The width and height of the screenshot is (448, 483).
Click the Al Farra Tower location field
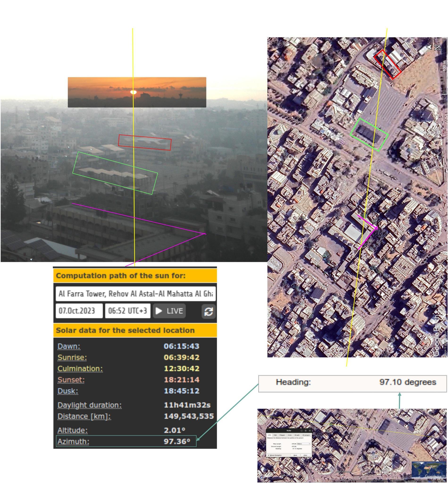tap(135, 294)
